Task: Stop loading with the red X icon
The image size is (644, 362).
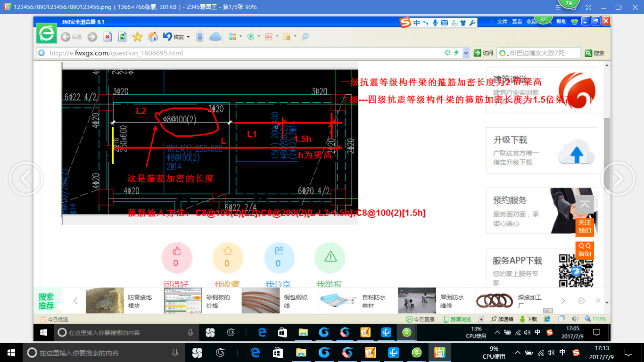Action: pos(107,37)
